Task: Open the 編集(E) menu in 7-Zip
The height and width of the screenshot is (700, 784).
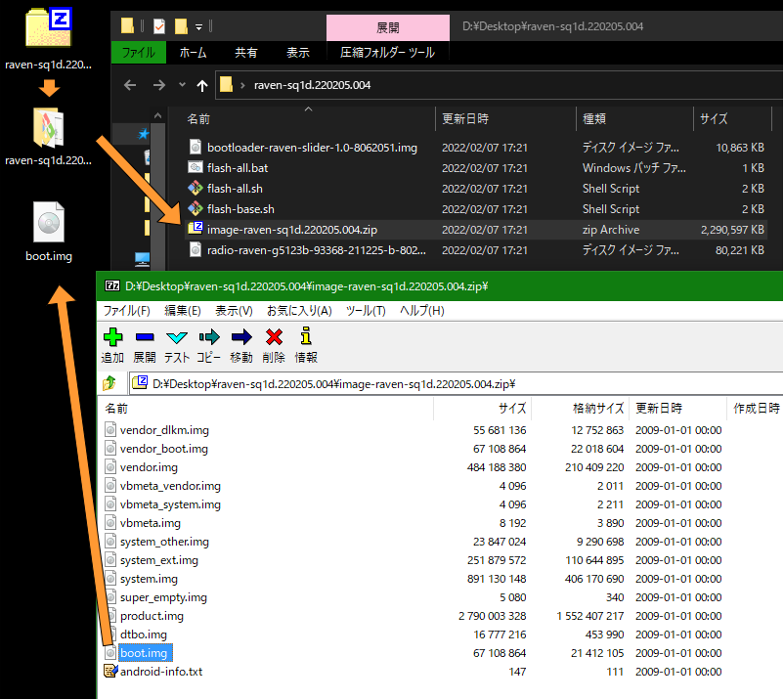Action: point(183,311)
